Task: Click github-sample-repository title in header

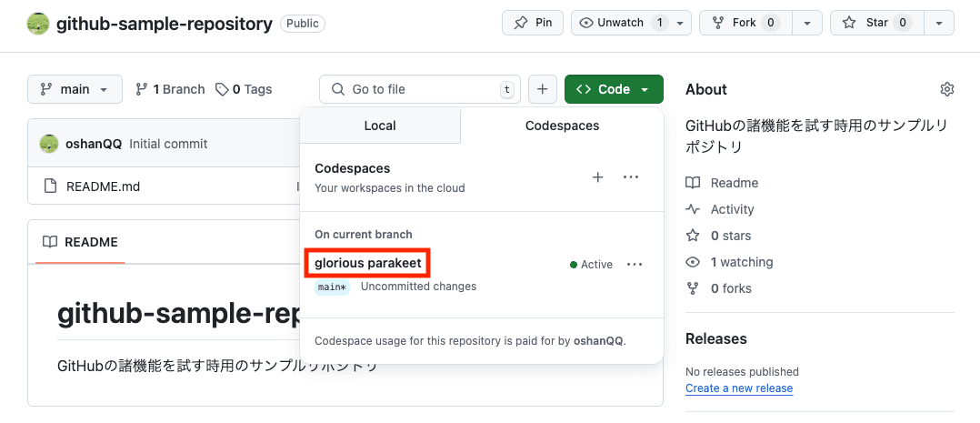Action: click(x=165, y=24)
